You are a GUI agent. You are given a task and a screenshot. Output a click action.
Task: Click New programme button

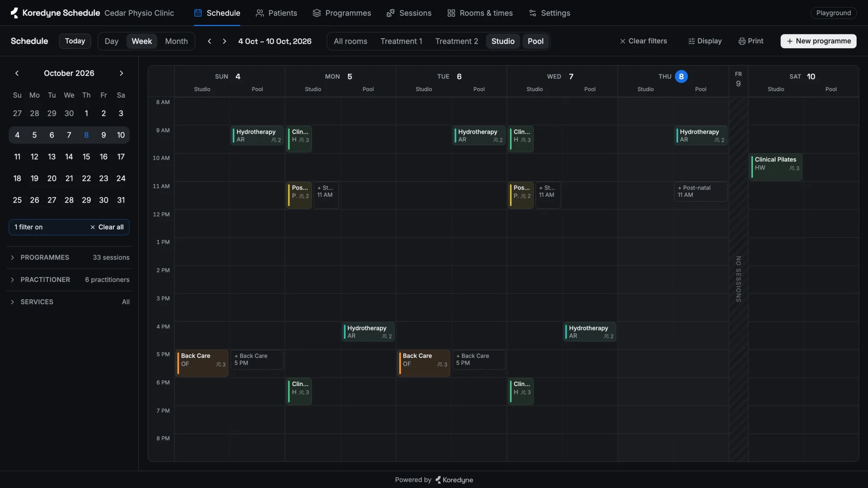point(819,41)
